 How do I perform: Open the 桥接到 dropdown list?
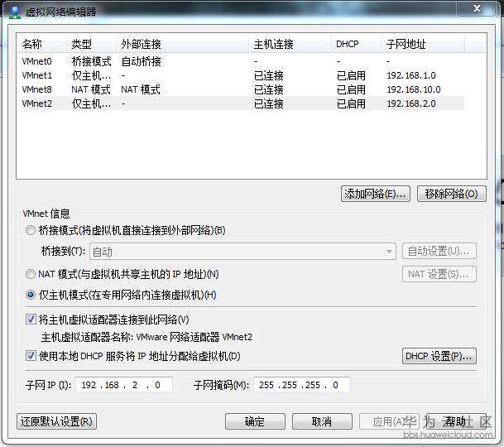click(x=243, y=252)
